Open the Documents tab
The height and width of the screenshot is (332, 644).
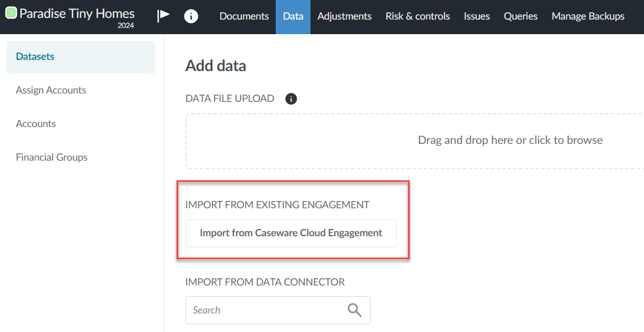[x=244, y=16]
